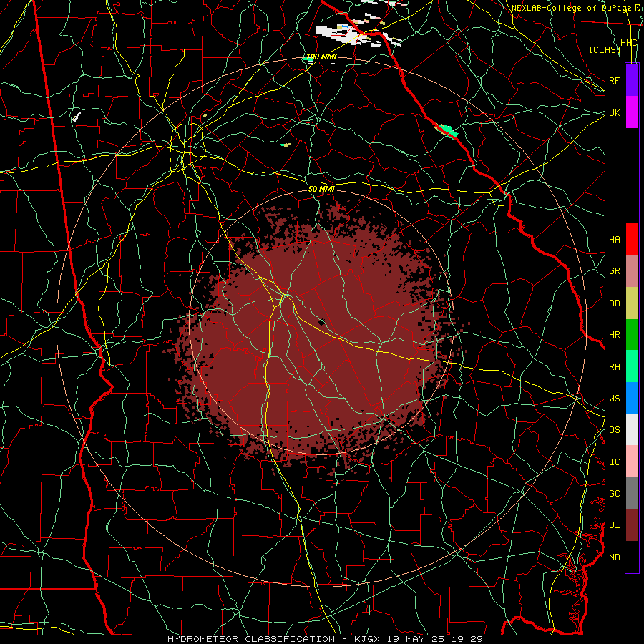Click the HR dark green swatch

[632, 334]
